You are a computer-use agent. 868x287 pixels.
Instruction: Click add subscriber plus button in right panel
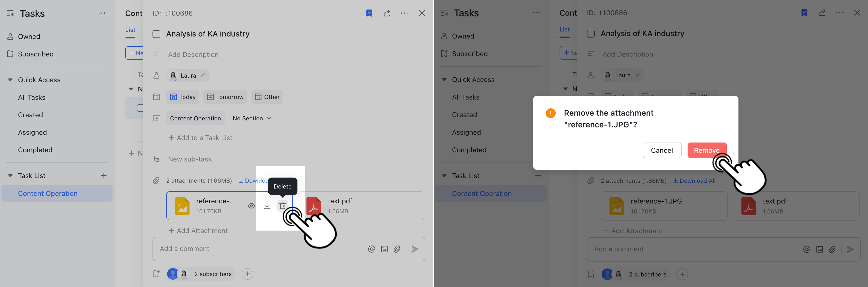pos(682,274)
